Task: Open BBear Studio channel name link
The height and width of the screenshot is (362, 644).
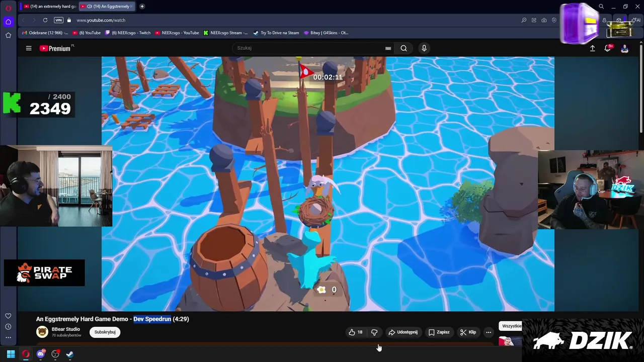Action: pyautogui.click(x=65, y=329)
